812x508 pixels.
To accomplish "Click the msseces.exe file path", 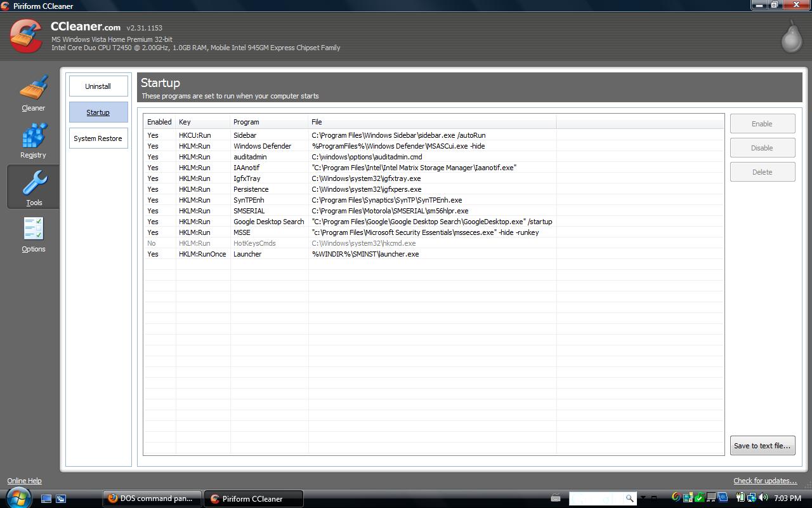I will [x=425, y=232].
